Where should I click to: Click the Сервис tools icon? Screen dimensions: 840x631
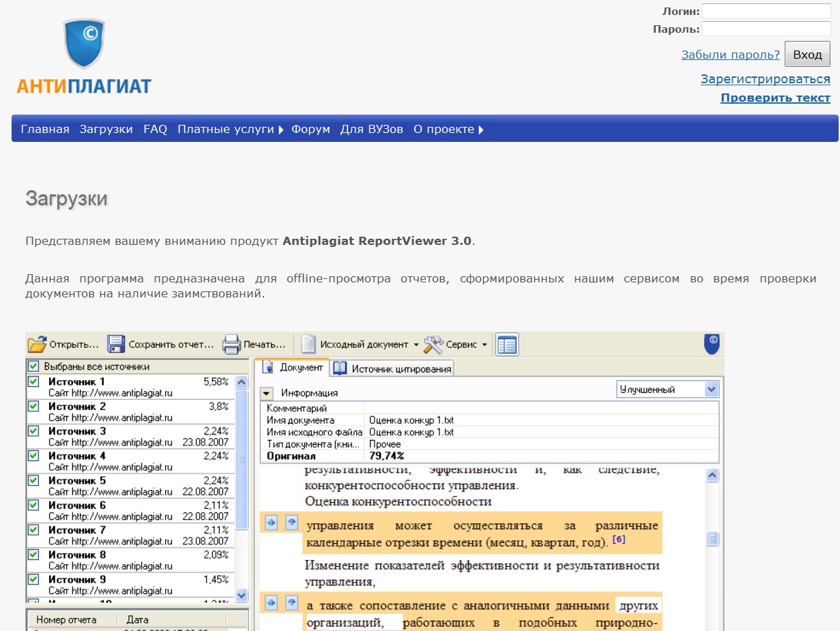[x=433, y=344]
